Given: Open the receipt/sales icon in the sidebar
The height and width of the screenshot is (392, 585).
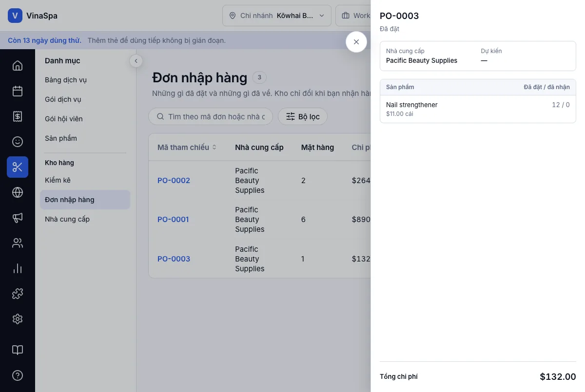Looking at the screenshot, I should 18,116.
